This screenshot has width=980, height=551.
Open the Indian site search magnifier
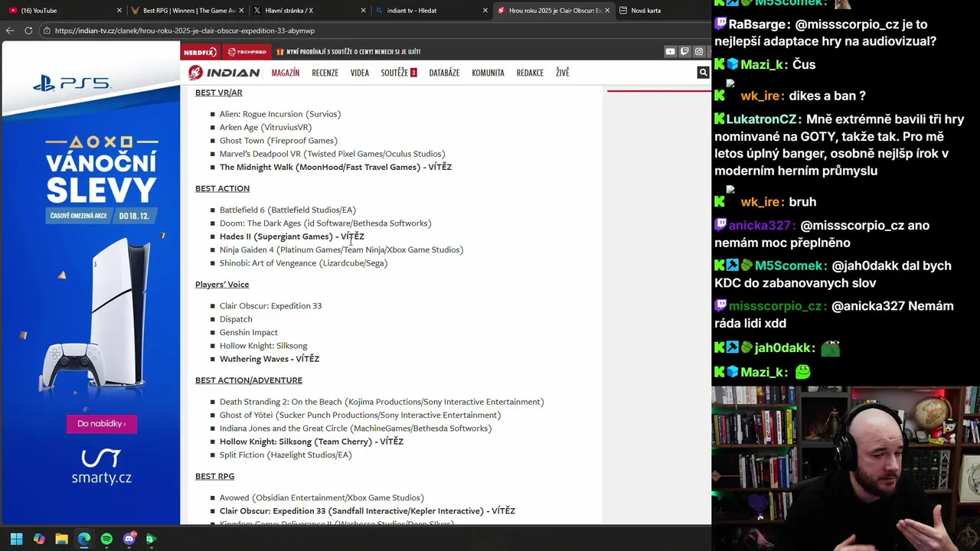coord(703,73)
